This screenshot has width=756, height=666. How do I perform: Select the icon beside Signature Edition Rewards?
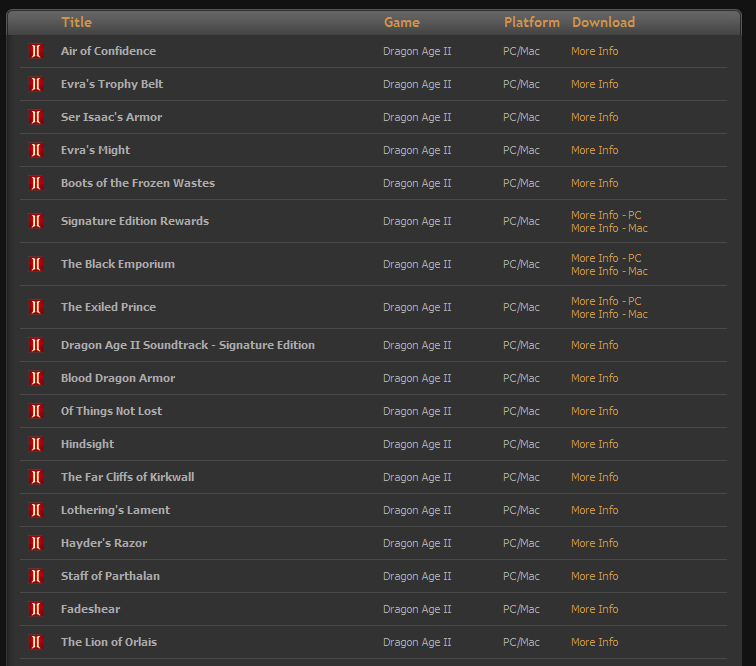(36, 221)
